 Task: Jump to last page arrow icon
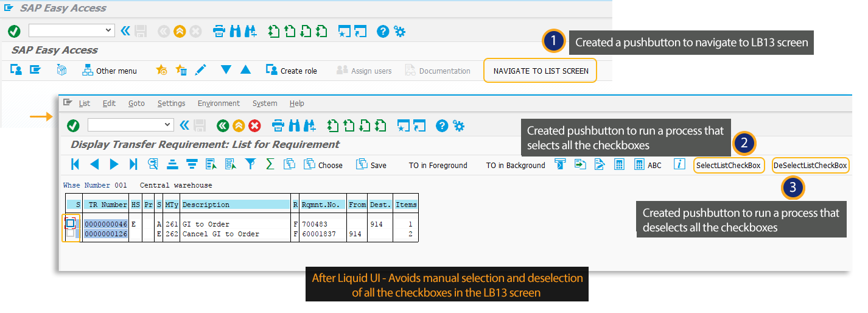pos(133,164)
